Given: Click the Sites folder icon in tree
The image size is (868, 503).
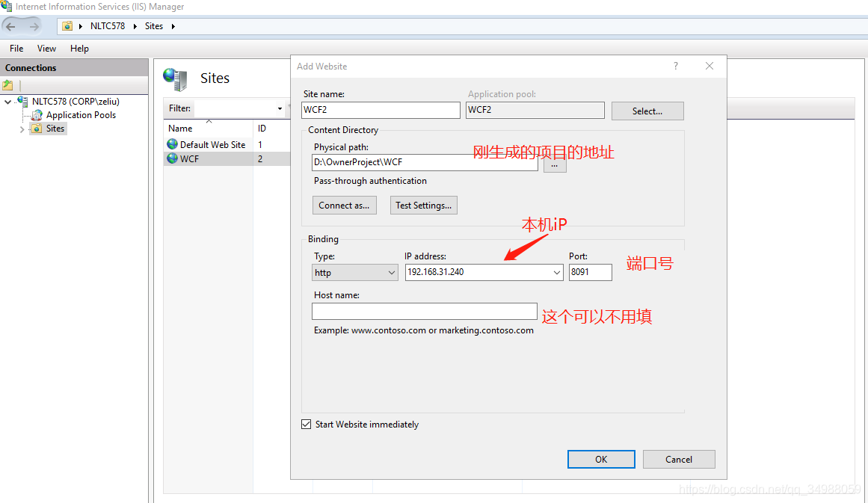Looking at the screenshot, I should (x=37, y=129).
